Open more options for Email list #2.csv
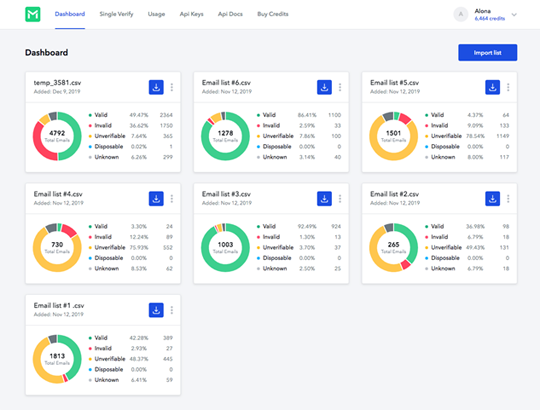The width and height of the screenshot is (540, 410). coord(508,199)
